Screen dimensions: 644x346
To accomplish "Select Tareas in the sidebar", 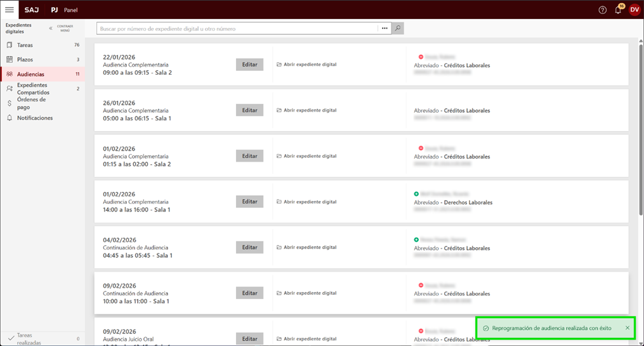I will pyautogui.click(x=25, y=45).
